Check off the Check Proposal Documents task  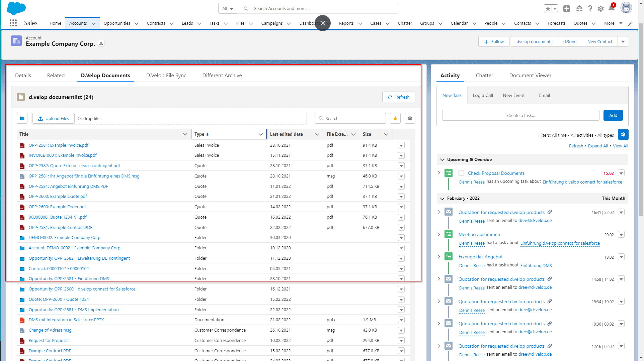(461, 173)
